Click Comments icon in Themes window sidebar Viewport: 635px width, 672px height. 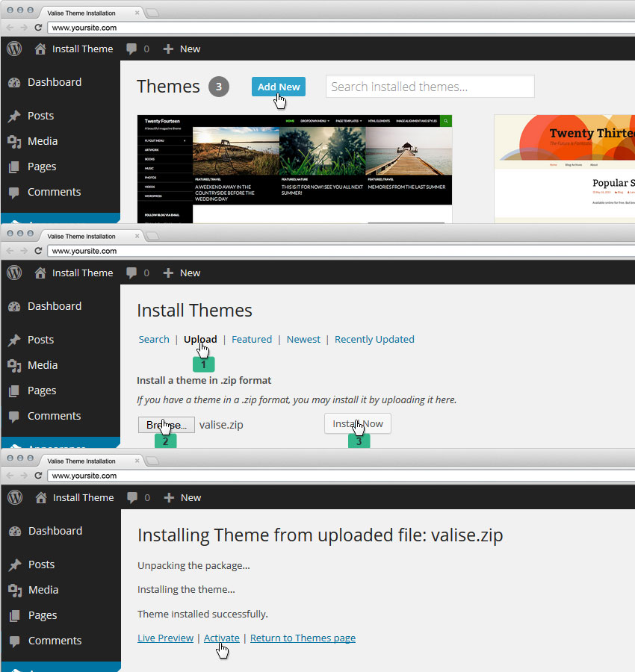(x=14, y=193)
